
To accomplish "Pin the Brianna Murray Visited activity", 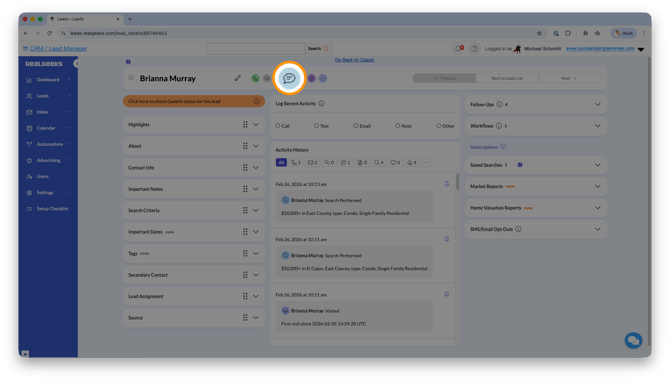I will [447, 294].
